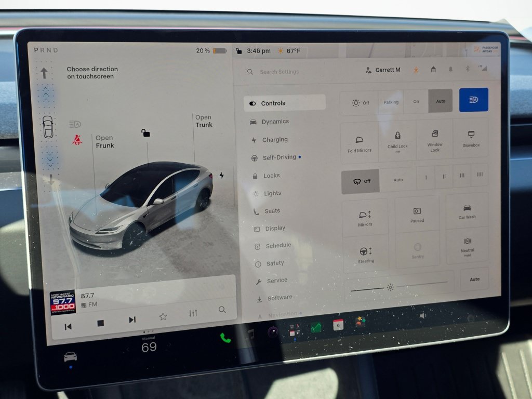
Task: Open the Software settings section
Action: [x=274, y=298]
